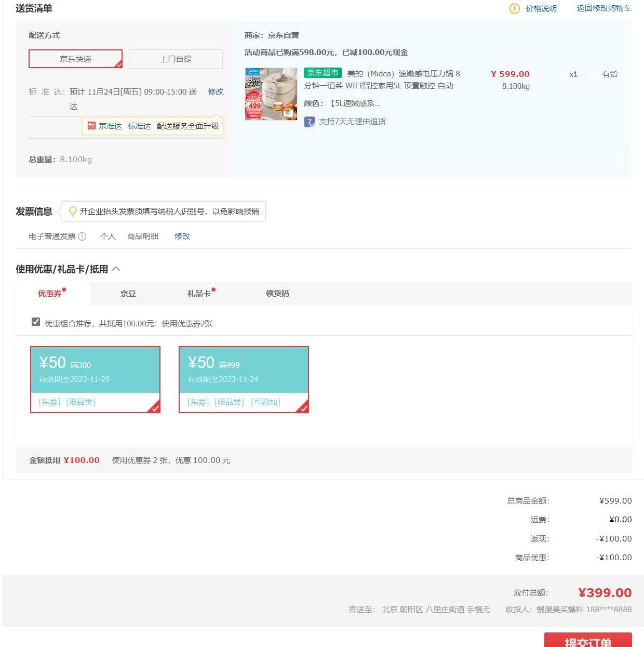Screen dimensions: 644x647
Task: Click the 收货人 recipient text
Action: [x=569, y=610]
